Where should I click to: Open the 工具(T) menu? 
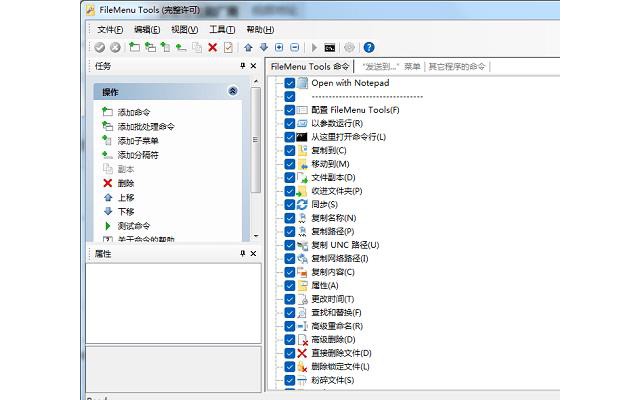[222, 29]
